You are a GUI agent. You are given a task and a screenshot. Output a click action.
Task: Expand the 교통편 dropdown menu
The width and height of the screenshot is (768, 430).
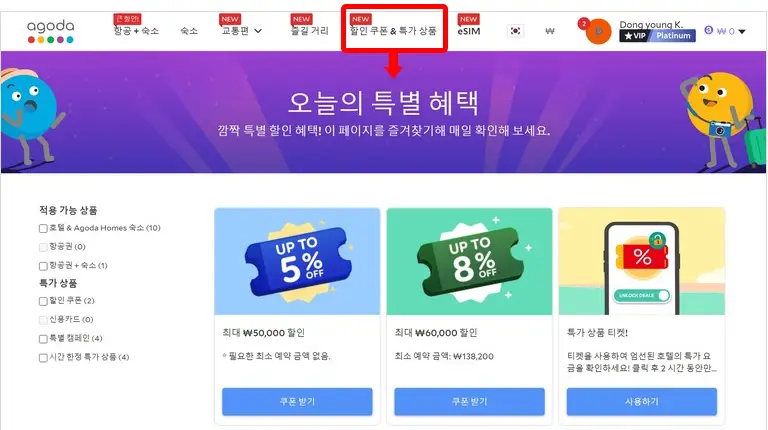pos(242,30)
